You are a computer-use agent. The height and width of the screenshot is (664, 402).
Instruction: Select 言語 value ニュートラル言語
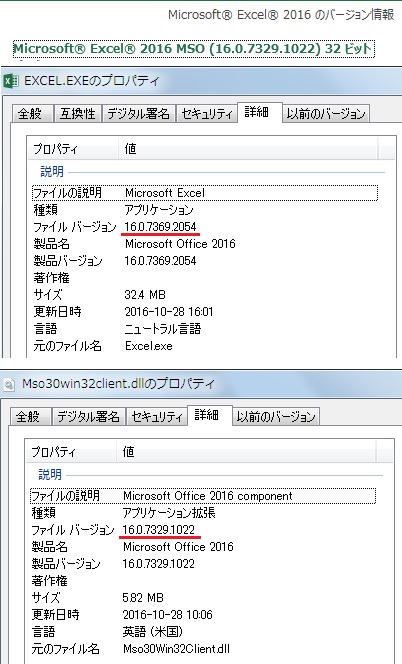[163, 329]
